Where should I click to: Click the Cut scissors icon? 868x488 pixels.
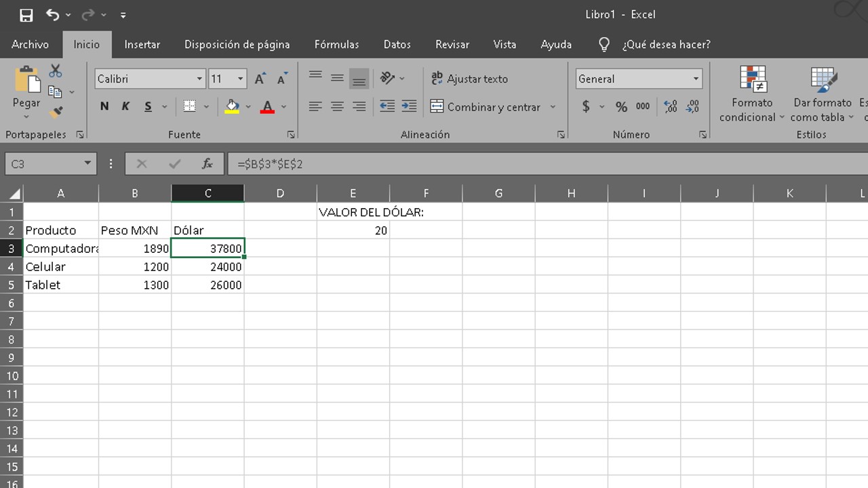pos(56,71)
